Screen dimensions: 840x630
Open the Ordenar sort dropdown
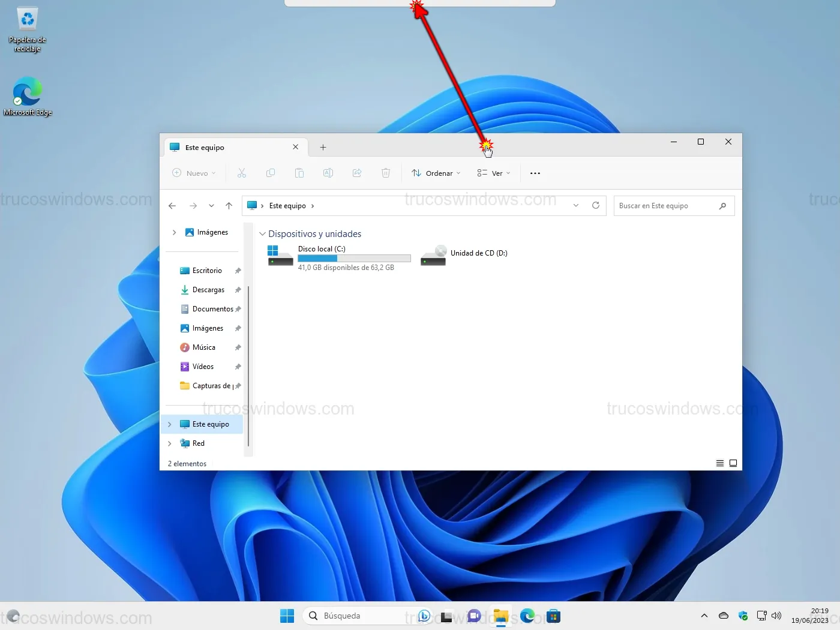pyautogui.click(x=436, y=173)
